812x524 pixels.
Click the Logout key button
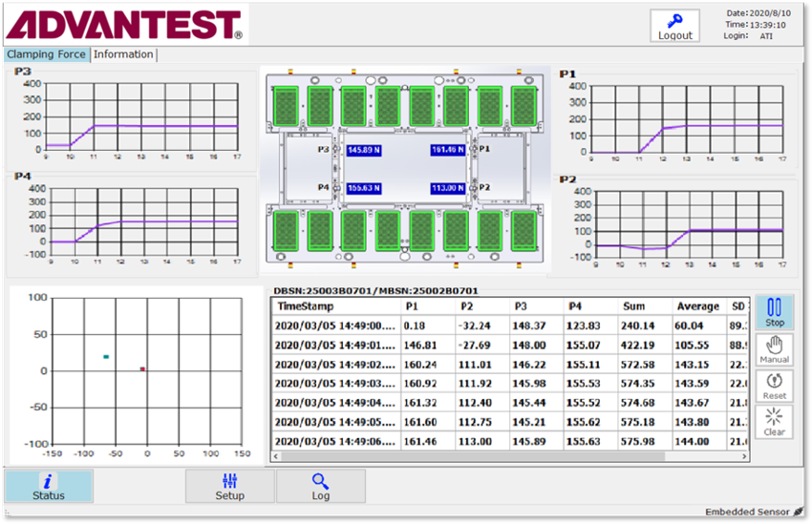click(675, 26)
